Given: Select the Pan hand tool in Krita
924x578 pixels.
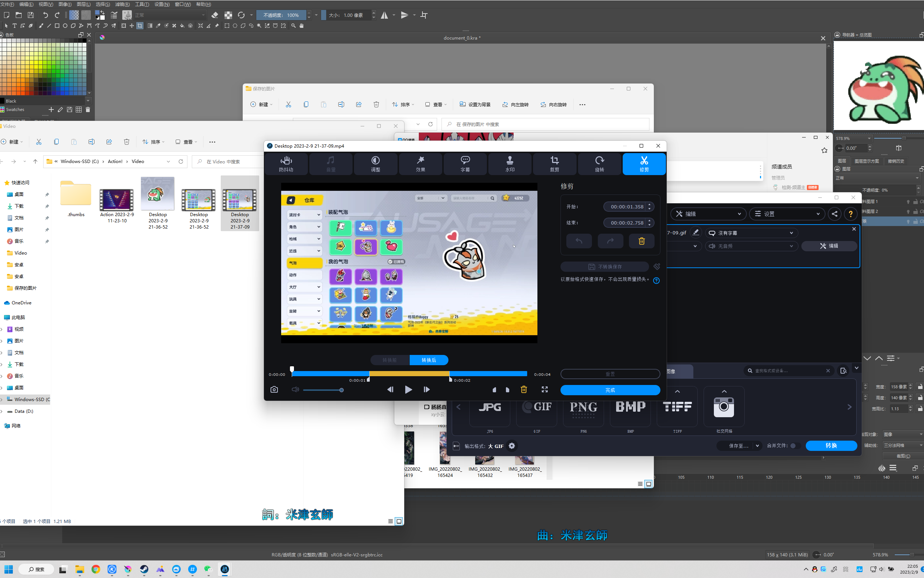Looking at the screenshot, I should pyautogui.click(x=302, y=26).
